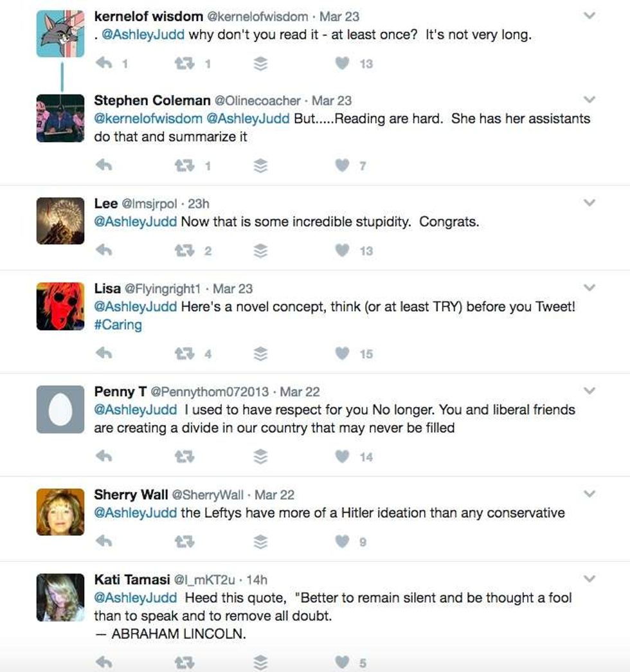Screen dimensions: 630x672
Task: Reply to kernelof wisdom's tweet
Action: tap(104, 63)
